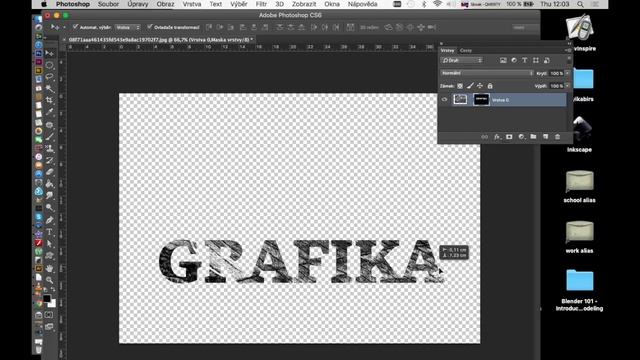Viewport: 640px width, 360px height.
Task: Open the Obraz menu
Action: pyautogui.click(x=165, y=4)
